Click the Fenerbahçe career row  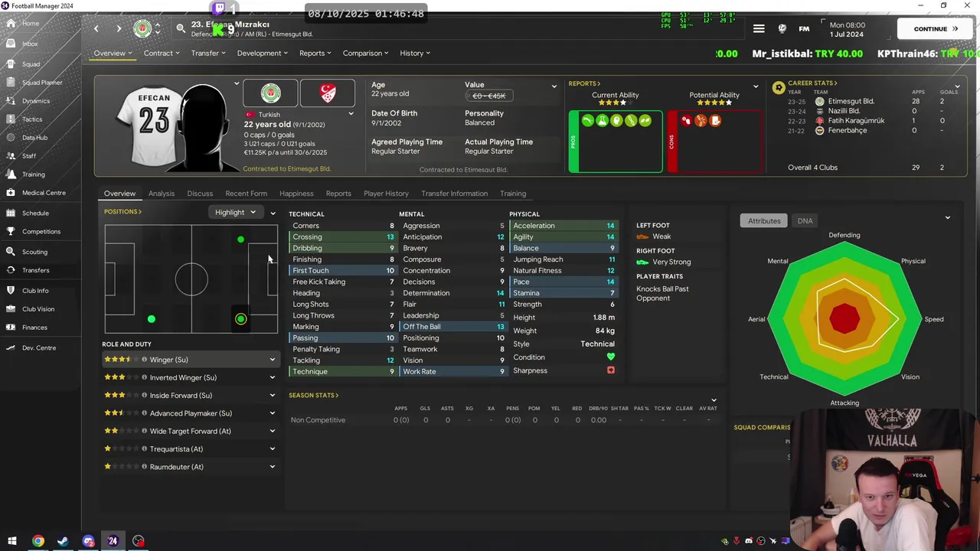pos(875,131)
